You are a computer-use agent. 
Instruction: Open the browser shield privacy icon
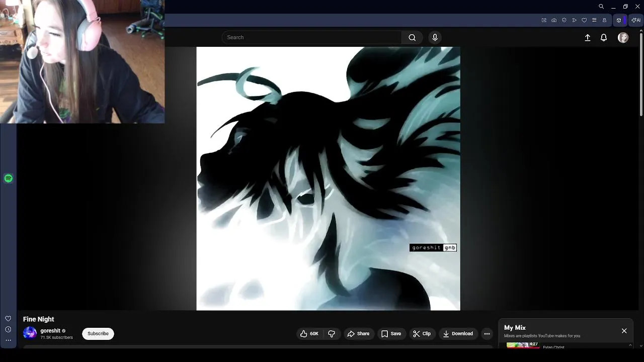pos(564,20)
